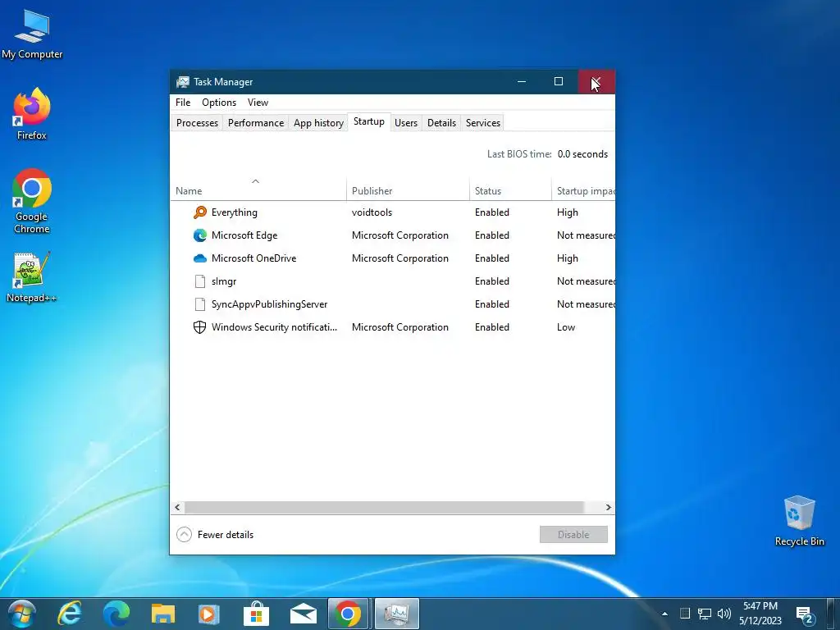Click the High impact for Microsoft OneDrive
The height and width of the screenshot is (630, 840).
[x=568, y=258]
